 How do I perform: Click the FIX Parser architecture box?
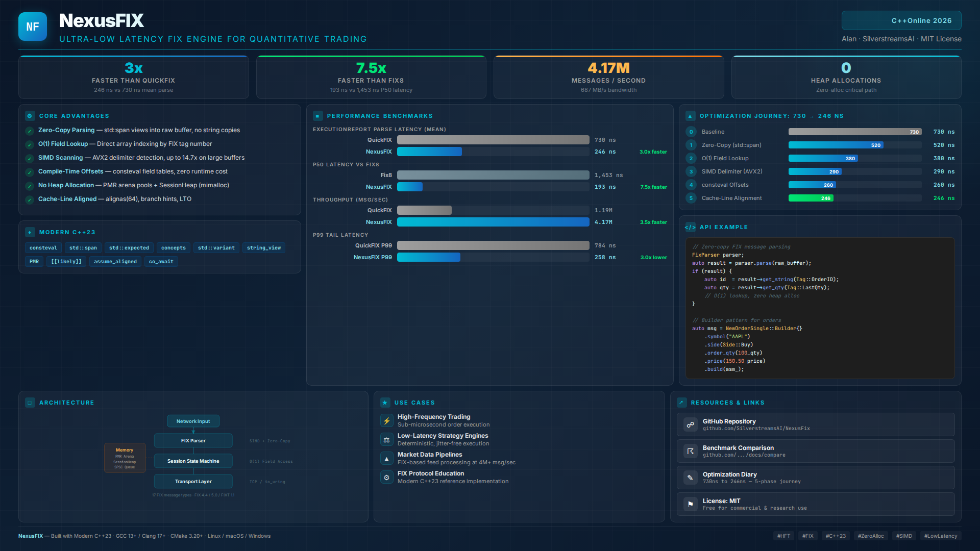(x=193, y=441)
